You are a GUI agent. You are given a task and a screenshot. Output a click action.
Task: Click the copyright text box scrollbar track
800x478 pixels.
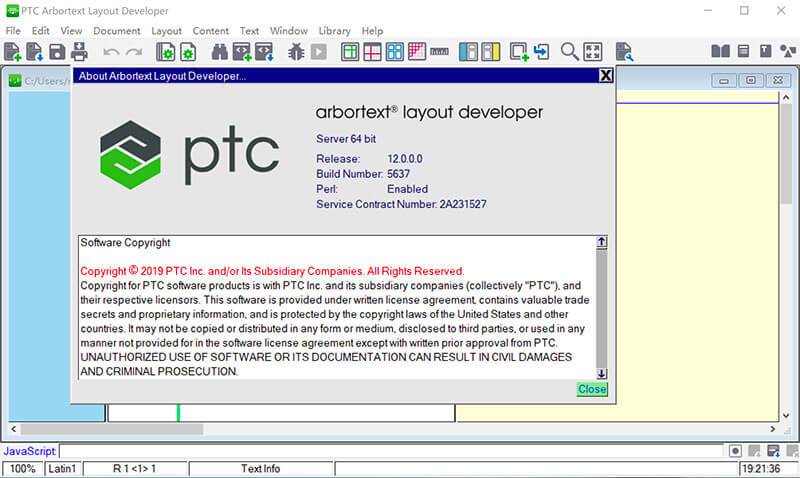click(602, 308)
